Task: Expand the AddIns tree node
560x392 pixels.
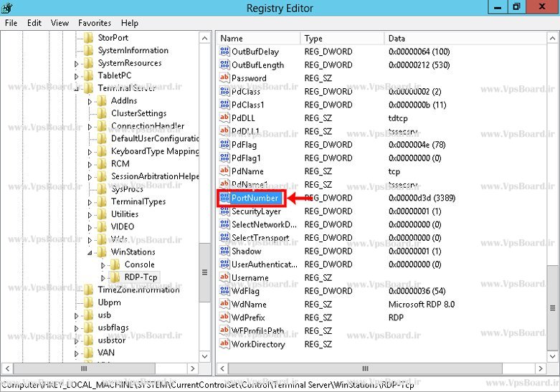Action: (x=90, y=101)
